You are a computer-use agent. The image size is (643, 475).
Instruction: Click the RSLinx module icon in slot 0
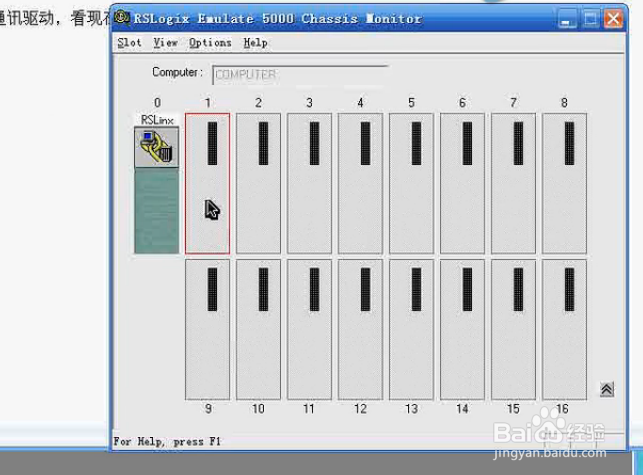point(156,147)
